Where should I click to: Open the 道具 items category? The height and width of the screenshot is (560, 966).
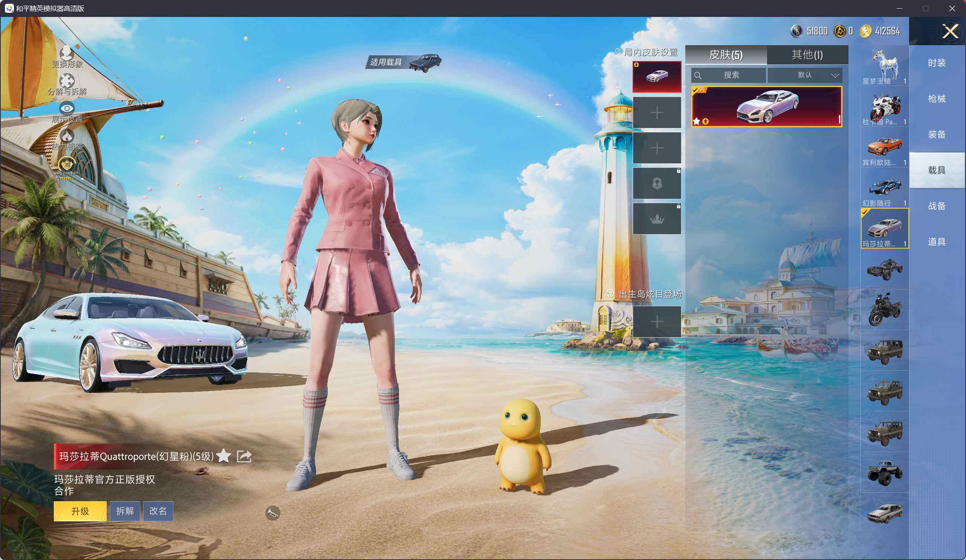(x=937, y=242)
